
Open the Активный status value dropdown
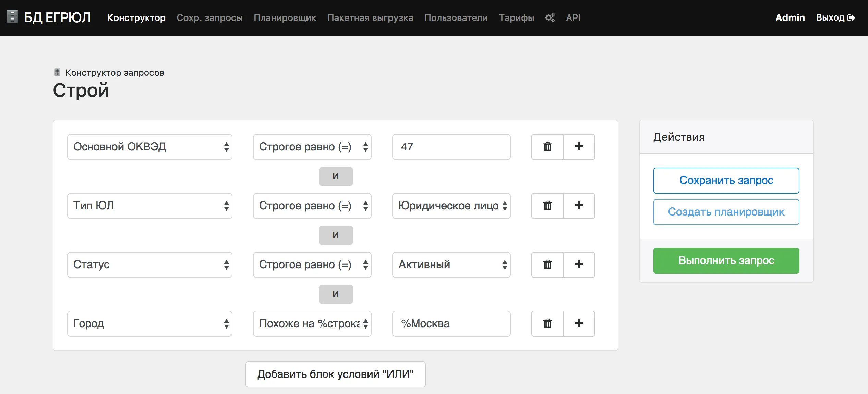pyautogui.click(x=451, y=264)
